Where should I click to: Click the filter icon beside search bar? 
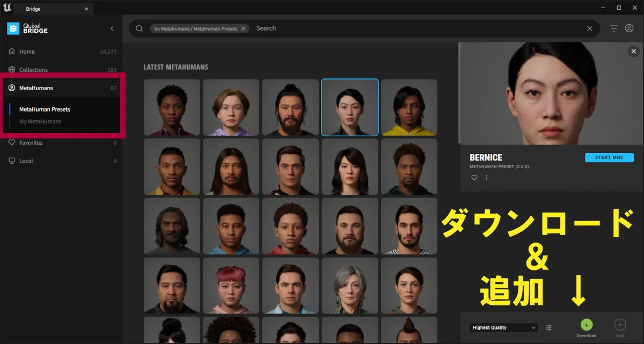[x=614, y=28]
